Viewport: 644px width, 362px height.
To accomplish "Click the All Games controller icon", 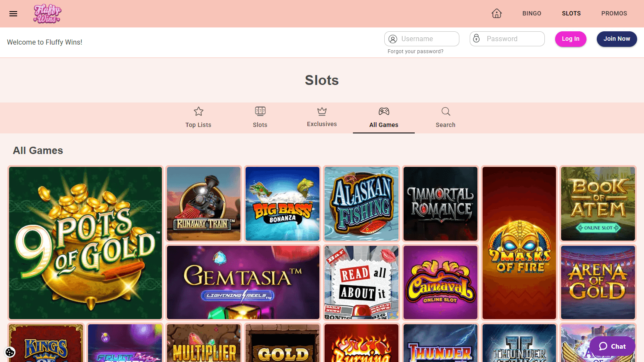I will (384, 112).
